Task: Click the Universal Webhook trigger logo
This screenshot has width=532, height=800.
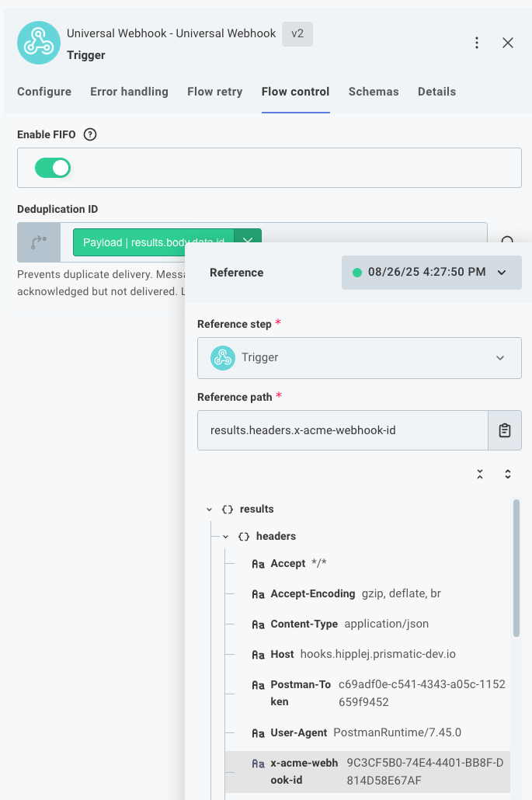Action: pos(39,43)
